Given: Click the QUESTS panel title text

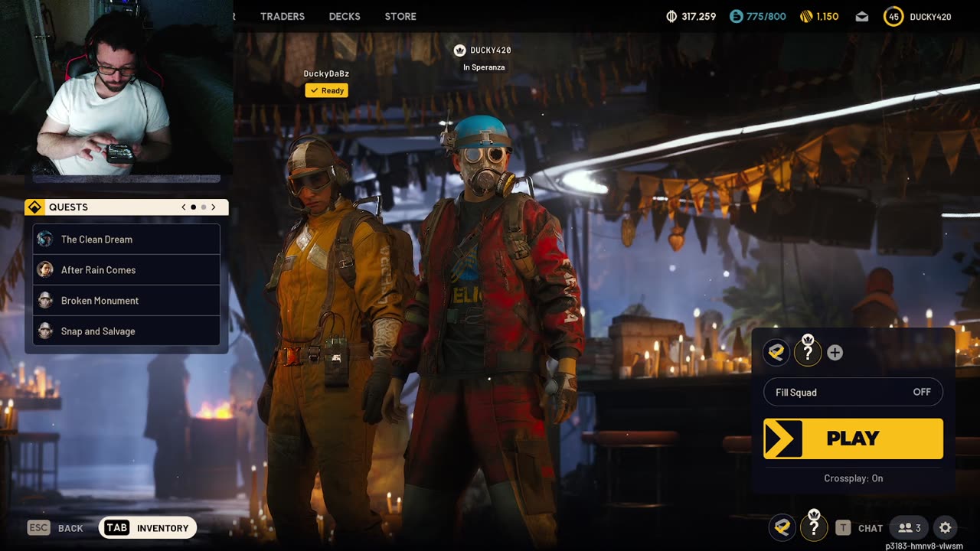Looking at the screenshot, I should [x=68, y=207].
